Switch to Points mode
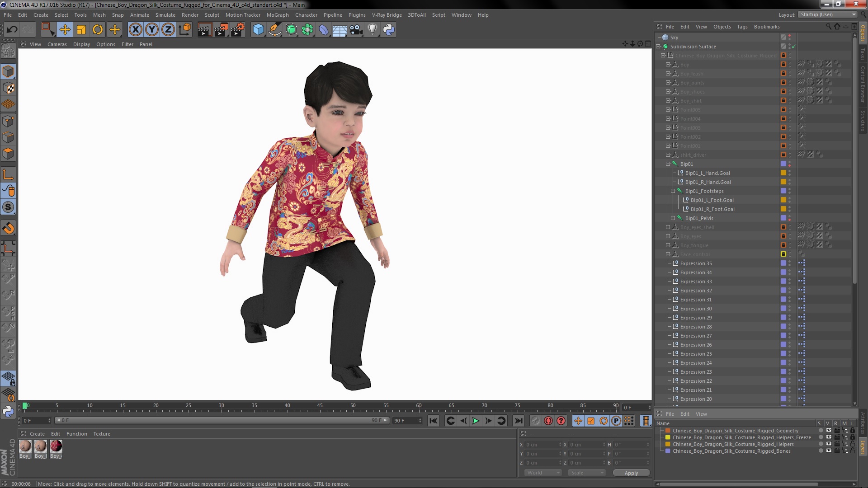 click(x=8, y=121)
